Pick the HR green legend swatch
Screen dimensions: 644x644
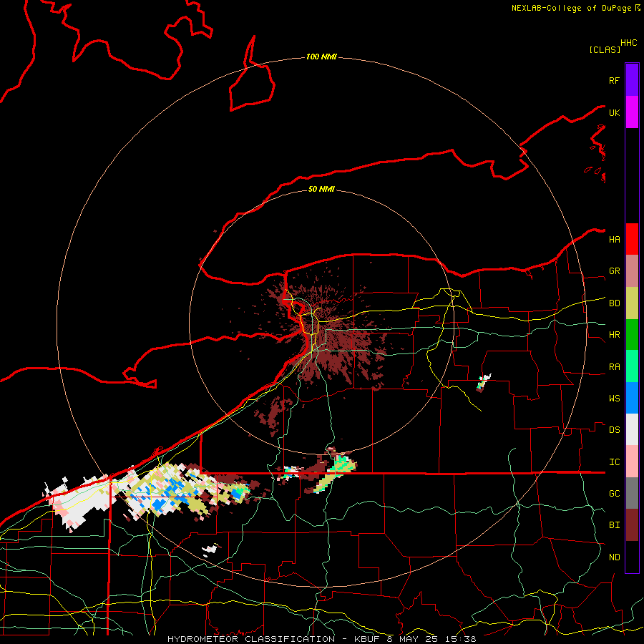pos(632,335)
